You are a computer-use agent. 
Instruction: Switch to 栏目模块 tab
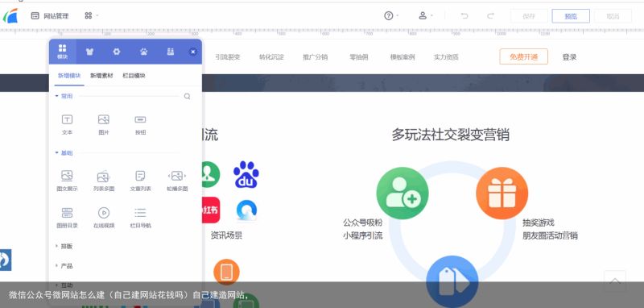[x=134, y=76]
